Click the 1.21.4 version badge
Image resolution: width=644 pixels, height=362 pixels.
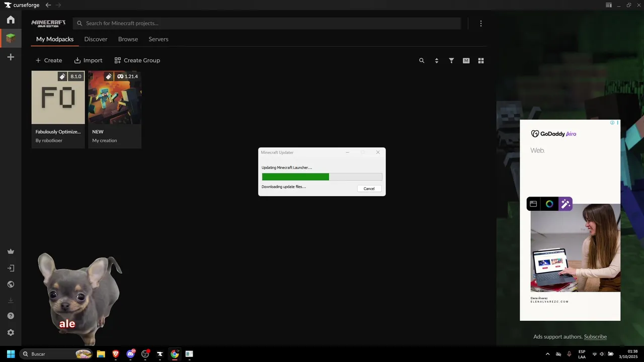(128, 76)
